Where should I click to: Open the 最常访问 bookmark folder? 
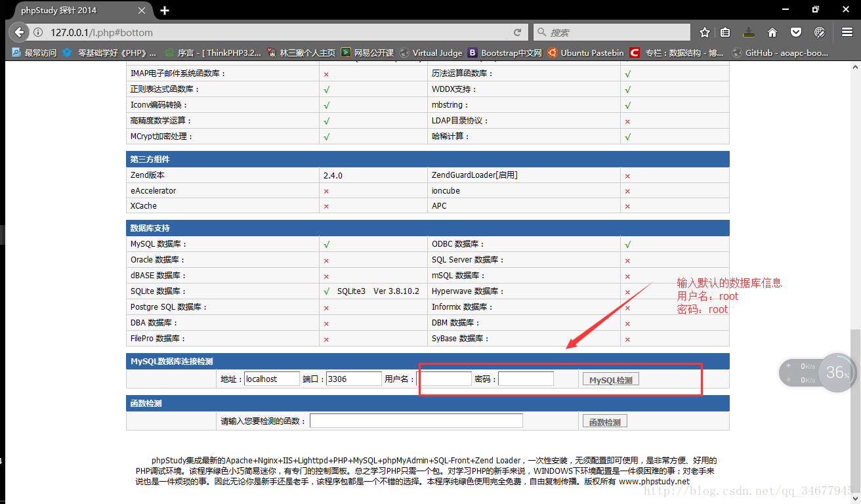[x=34, y=52]
